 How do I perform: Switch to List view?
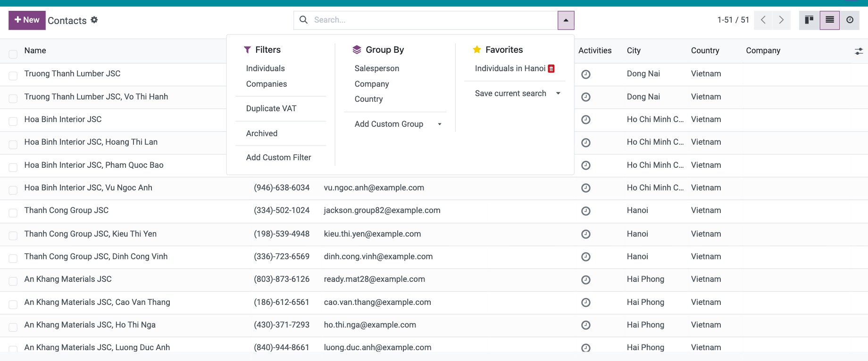coord(830,20)
